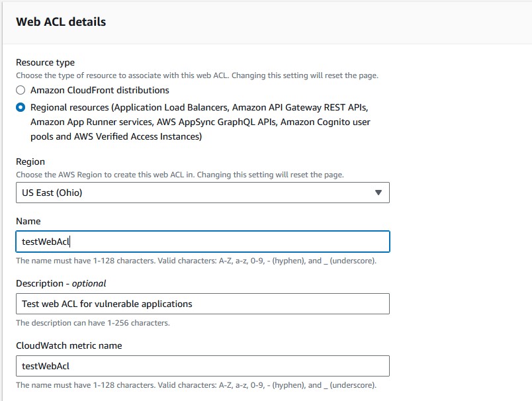This screenshot has width=532, height=401.
Task: Select the Amazon CloudFront distributions radio button
Action: (x=21, y=91)
